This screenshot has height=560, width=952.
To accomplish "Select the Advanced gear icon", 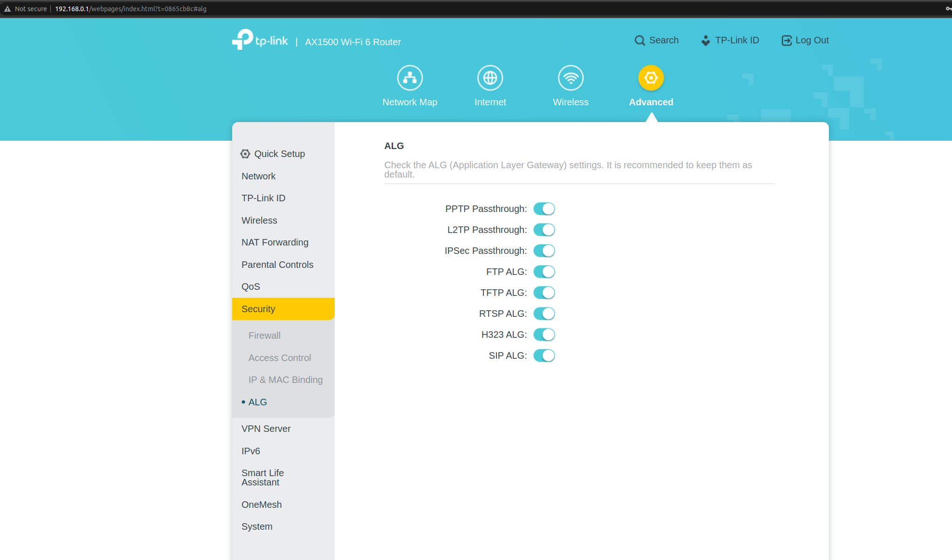I will click(x=651, y=78).
